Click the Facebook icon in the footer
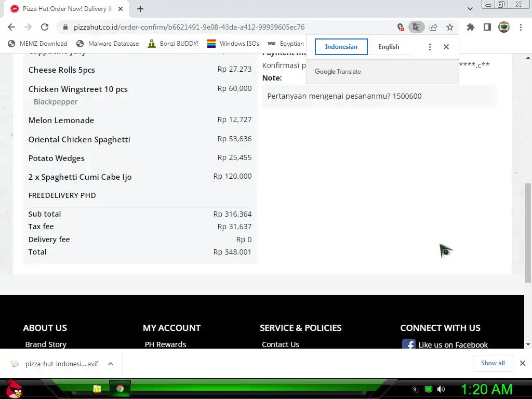 pos(408,344)
